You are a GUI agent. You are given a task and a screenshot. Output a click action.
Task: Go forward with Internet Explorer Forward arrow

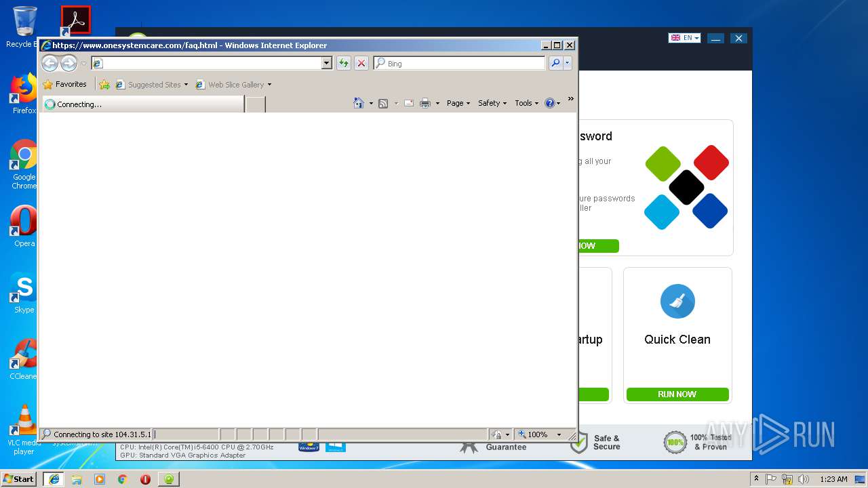(68, 63)
